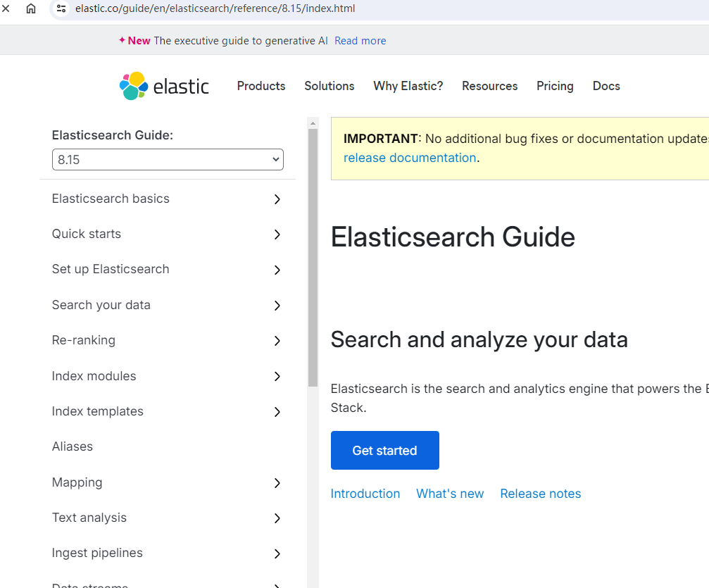Screen dimensions: 709x588
Task: Open the Products menu
Action: tap(261, 86)
